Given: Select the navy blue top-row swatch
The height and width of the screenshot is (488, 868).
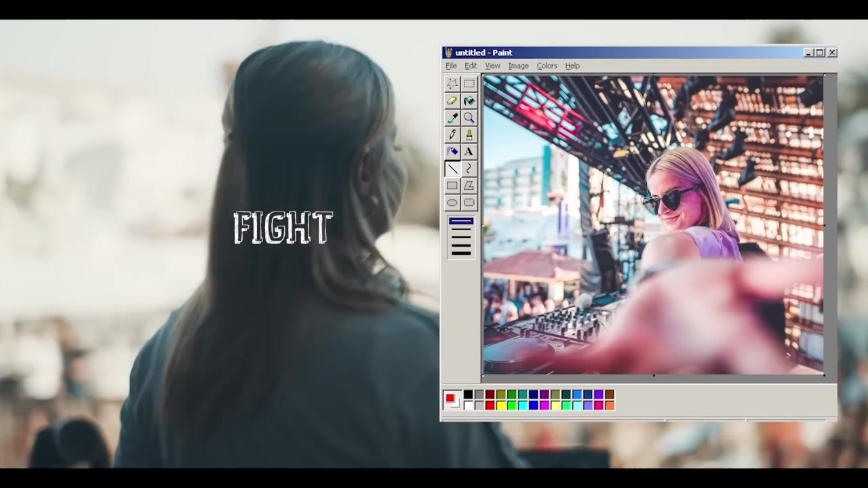Looking at the screenshot, I should click(534, 394).
